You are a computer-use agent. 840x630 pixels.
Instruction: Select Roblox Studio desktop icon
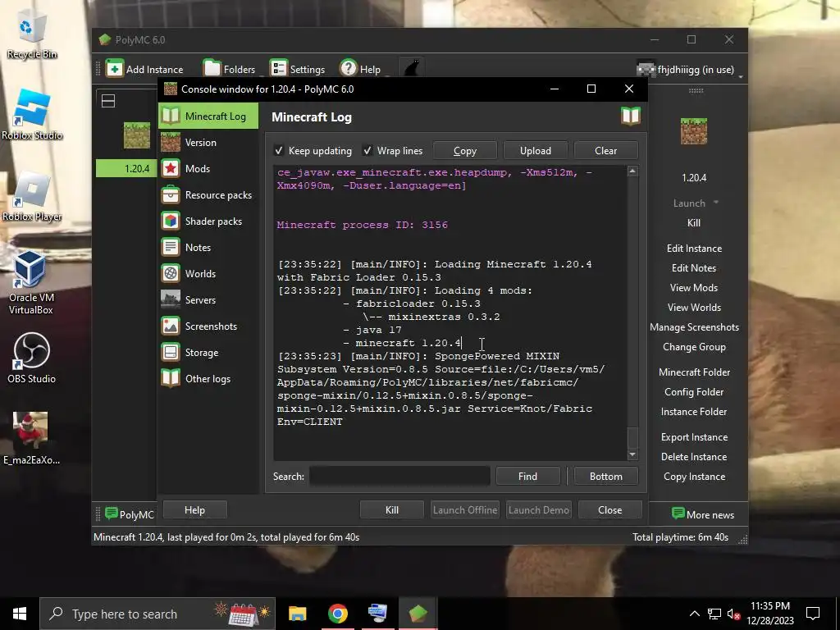point(32,114)
